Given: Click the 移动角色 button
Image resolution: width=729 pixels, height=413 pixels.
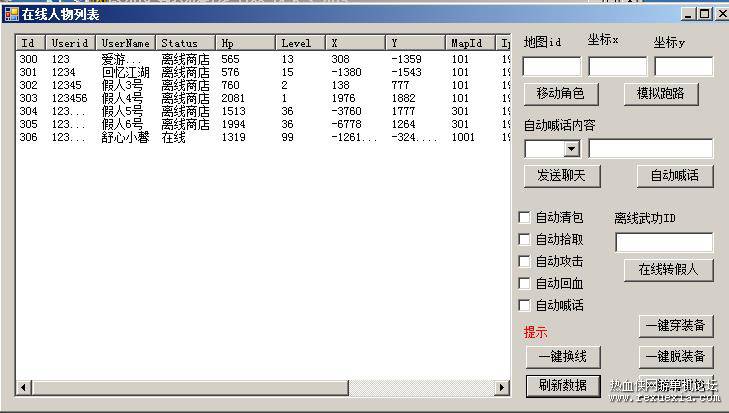Looking at the screenshot, I should [x=561, y=94].
